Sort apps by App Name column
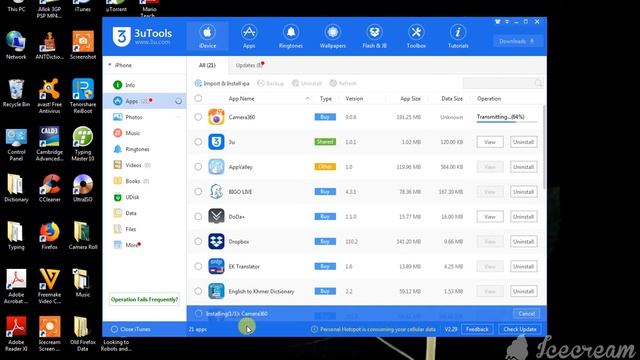The width and height of the screenshot is (640, 360). (241, 99)
